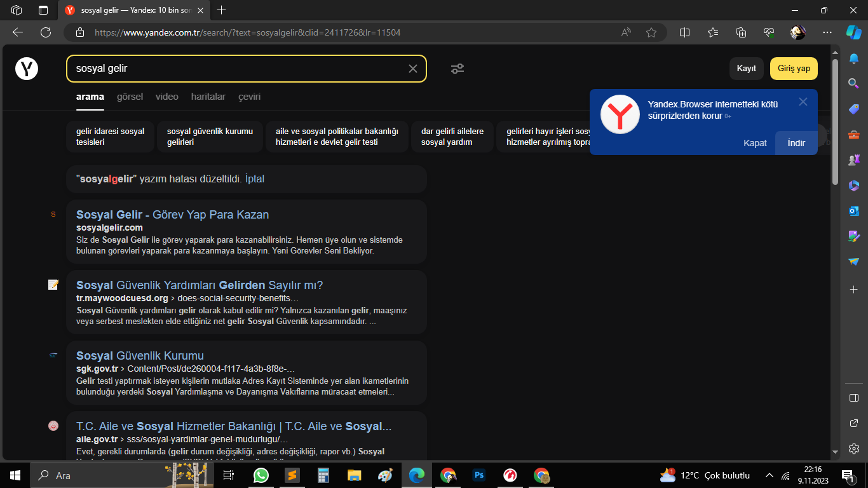Image resolution: width=868 pixels, height=488 pixels.
Task: Click the Kayıt button
Action: coord(747,69)
